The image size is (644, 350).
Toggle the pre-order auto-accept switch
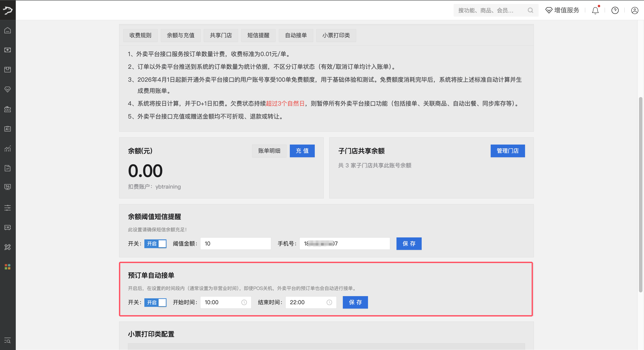pos(155,302)
